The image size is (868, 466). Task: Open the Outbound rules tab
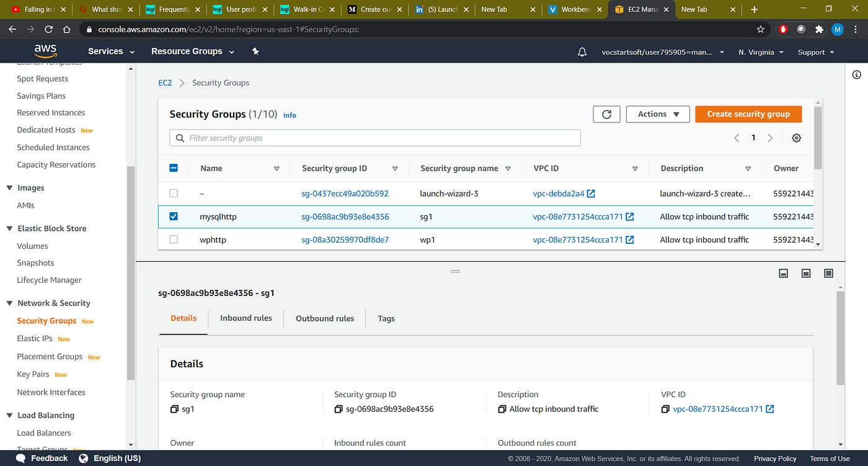click(324, 318)
